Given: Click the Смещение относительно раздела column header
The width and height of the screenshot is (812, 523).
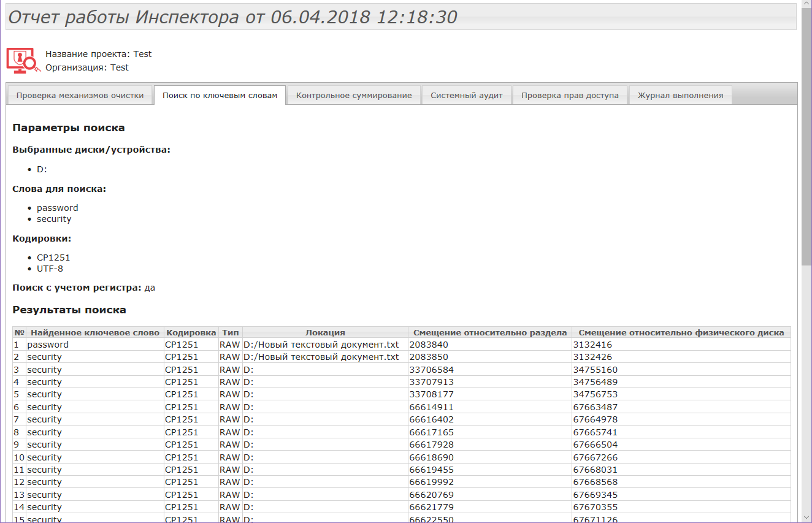Looking at the screenshot, I should coord(489,332).
